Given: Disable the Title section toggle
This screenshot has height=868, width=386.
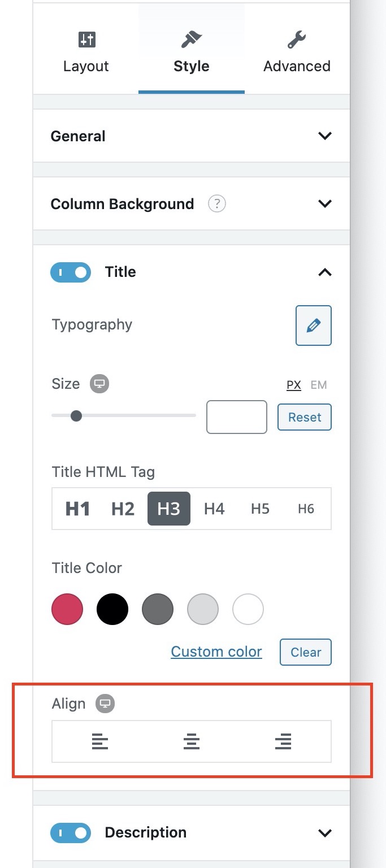Looking at the screenshot, I should (x=70, y=272).
